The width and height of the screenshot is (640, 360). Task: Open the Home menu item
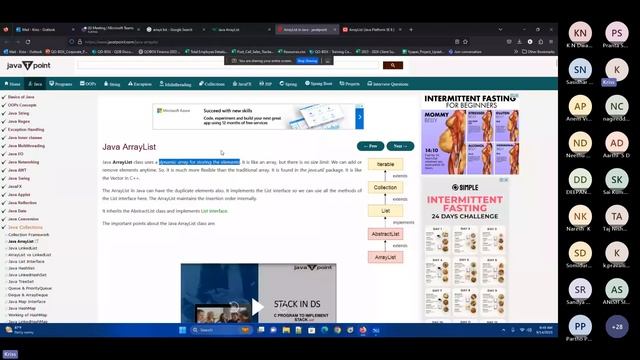[x=12, y=84]
